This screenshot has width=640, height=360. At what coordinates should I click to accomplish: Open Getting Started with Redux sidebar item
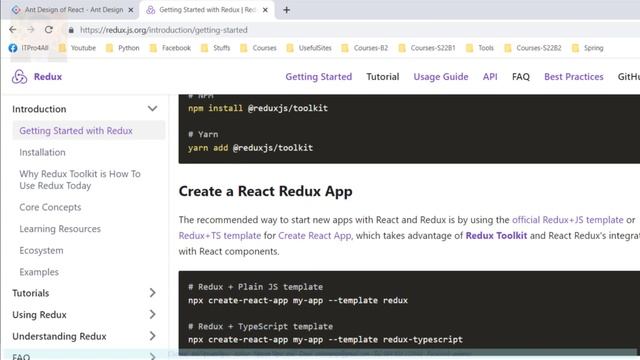[89, 131]
